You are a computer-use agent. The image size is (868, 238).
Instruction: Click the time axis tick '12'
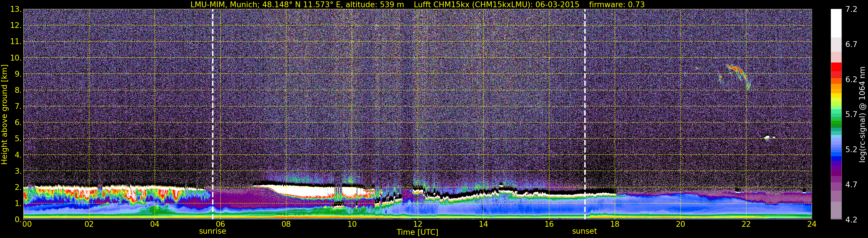[x=417, y=224]
